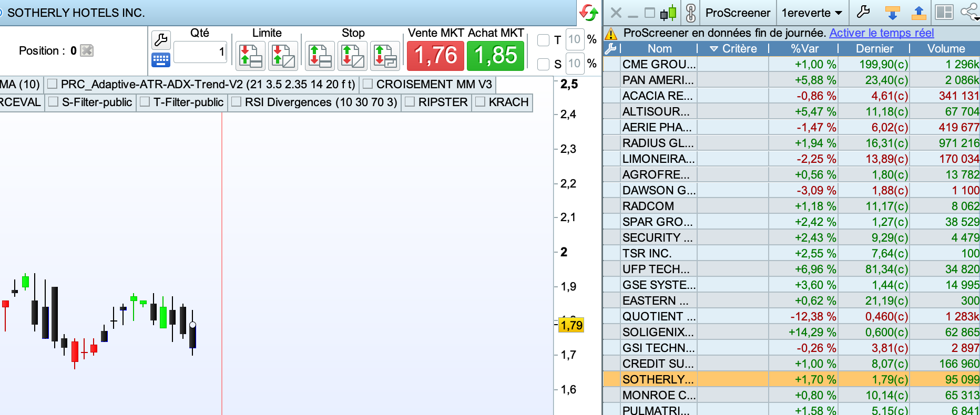Click Vente MKT 1,76 sell button

point(435,56)
